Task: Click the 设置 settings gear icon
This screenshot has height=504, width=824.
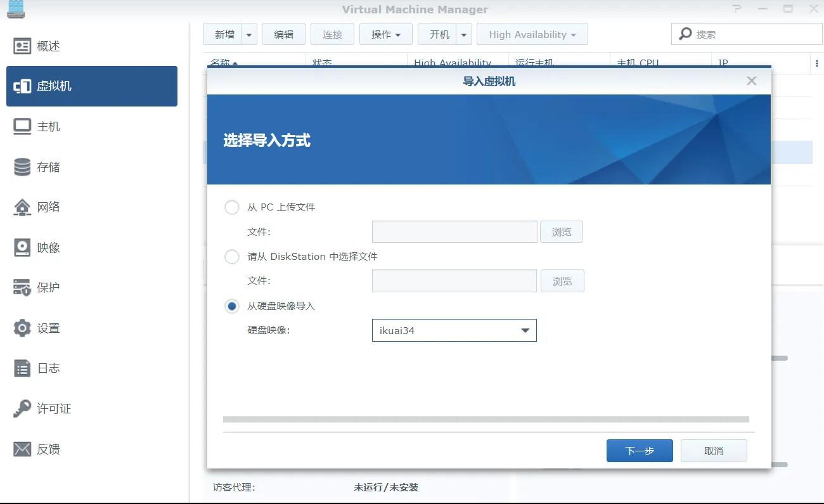Action: tap(22, 328)
